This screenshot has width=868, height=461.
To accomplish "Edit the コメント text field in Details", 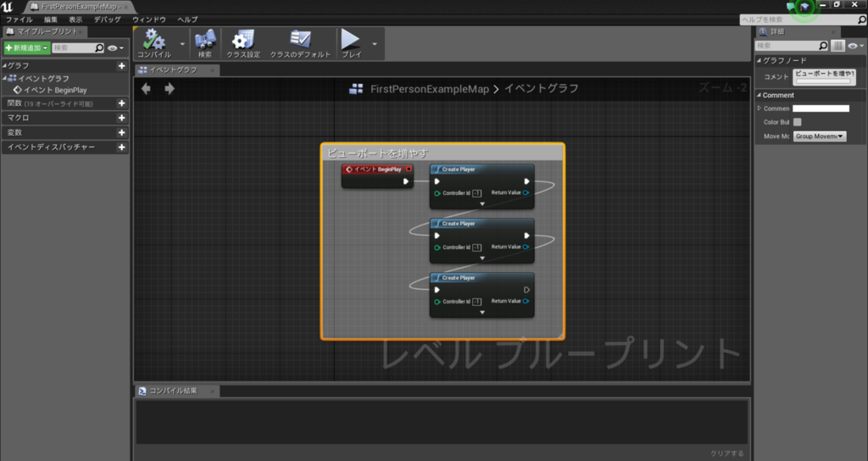I will (824, 77).
